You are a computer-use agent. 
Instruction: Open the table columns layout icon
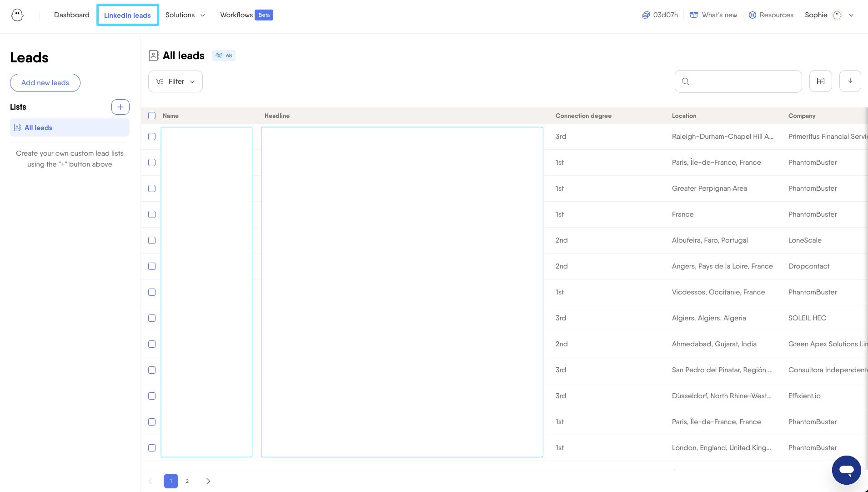pyautogui.click(x=821, y=81)
